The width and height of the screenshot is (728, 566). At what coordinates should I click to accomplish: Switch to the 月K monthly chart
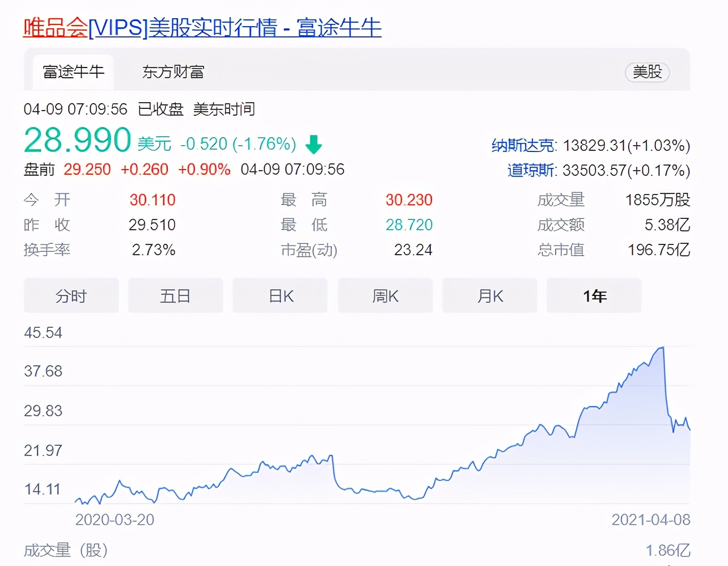point(489,295)
